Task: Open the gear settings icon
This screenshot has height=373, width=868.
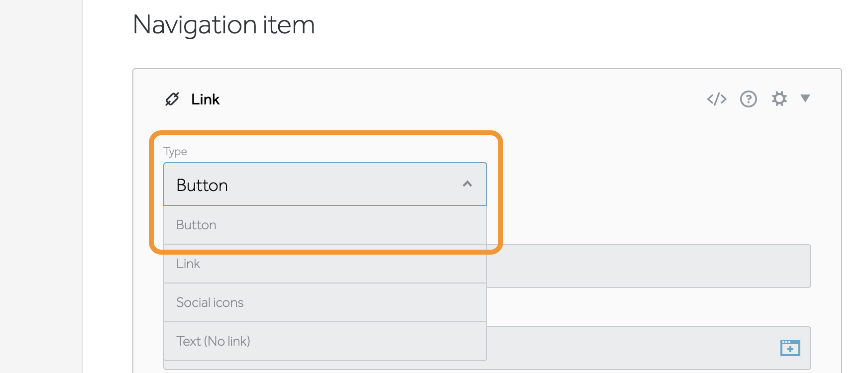Action: [779, 98]
